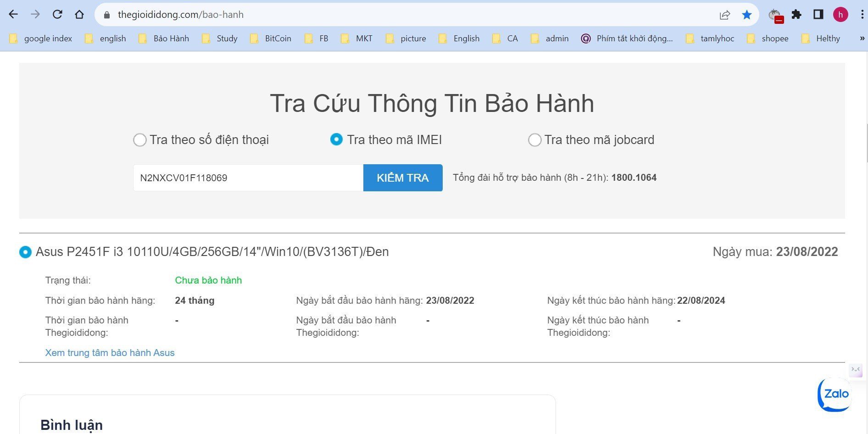Click the 'Tra Cứu Thông Tin Bảo Hành' heading
The height and width of the screenshot is (434, 868).
pyautogui.click(x=432, y=103)
